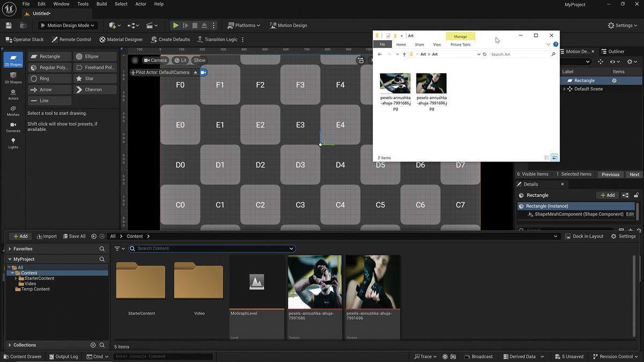Viewport: 644px width, 362px height.
Task: Open the Platforms dropdown
Action: pyautogui.click(x=243, y=25)
